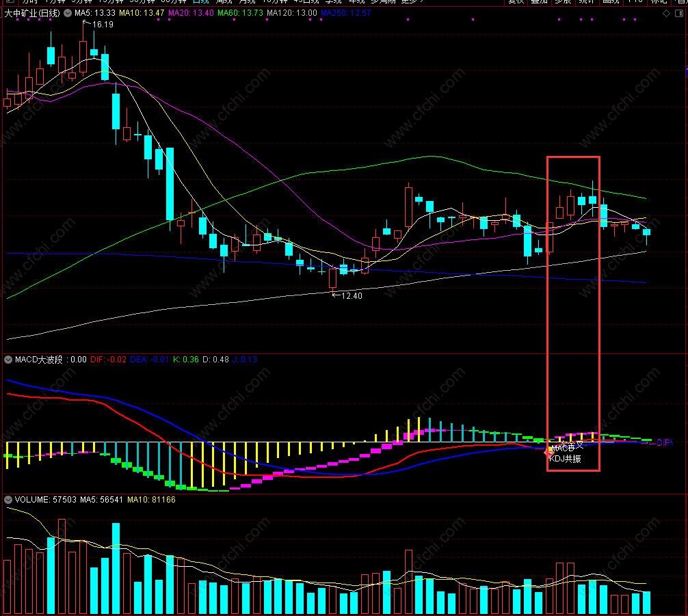Click the DIFA label at MACD right edge
688x616 pixels.
pyautogui.click(x=665, y=443)
